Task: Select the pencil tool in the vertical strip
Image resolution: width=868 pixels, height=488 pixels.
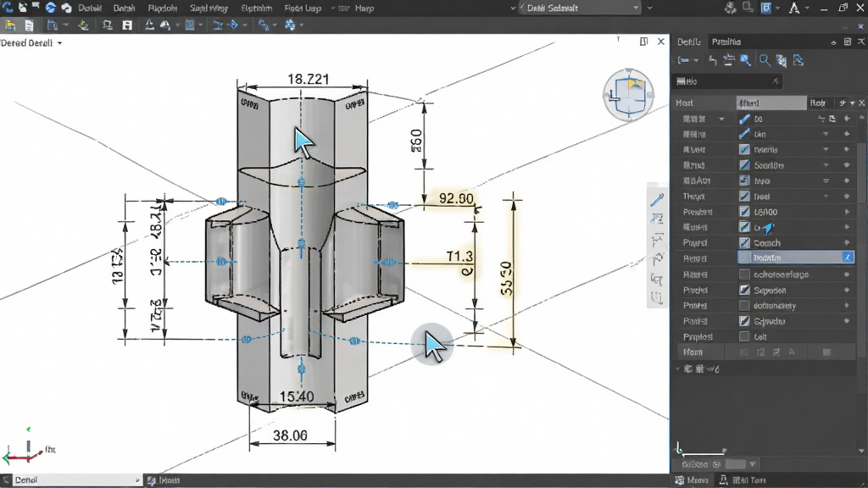Action: (x=657, y=200)
